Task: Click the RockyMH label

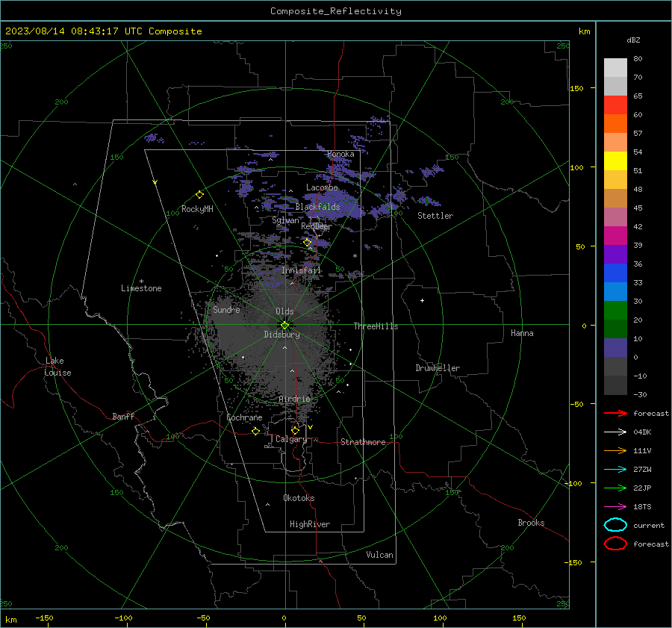Action: pyautogui.click(x=197, y=209)
